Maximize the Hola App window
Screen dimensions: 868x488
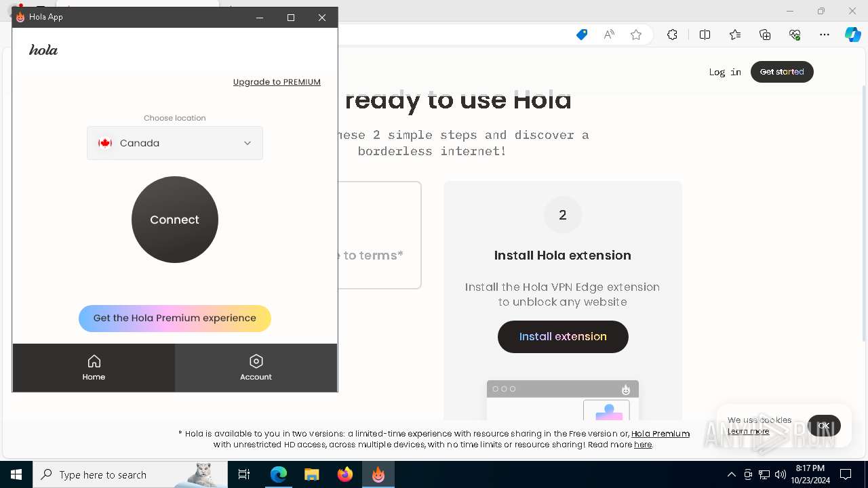[x=291, y=18]
